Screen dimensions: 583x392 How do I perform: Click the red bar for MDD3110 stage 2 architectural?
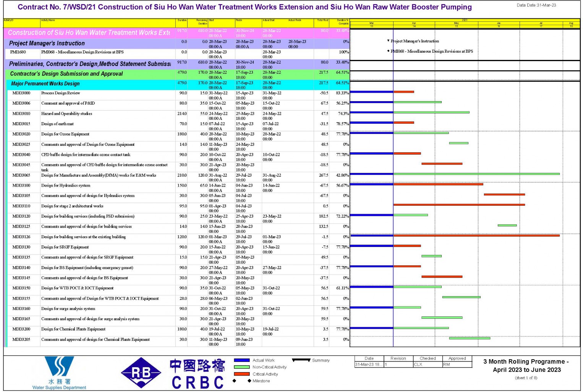459,205
